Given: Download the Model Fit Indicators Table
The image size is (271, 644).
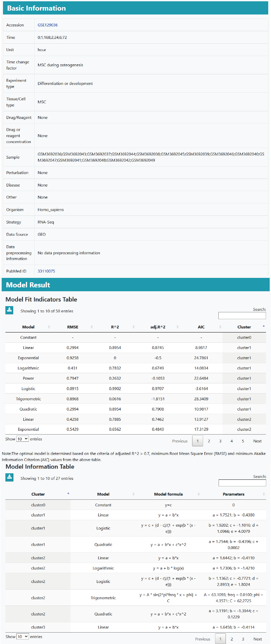Looking at the screenshot, I should tap(9, 310).
